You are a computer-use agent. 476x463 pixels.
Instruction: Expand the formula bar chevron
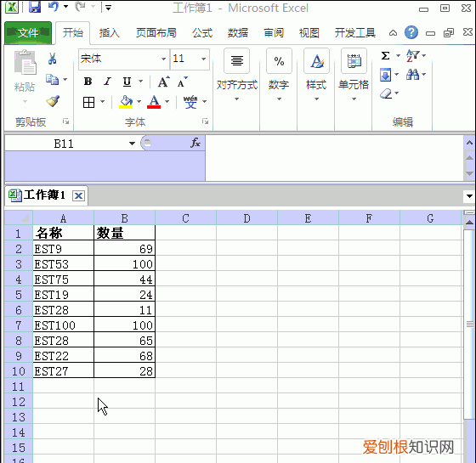tap(469, 143)
